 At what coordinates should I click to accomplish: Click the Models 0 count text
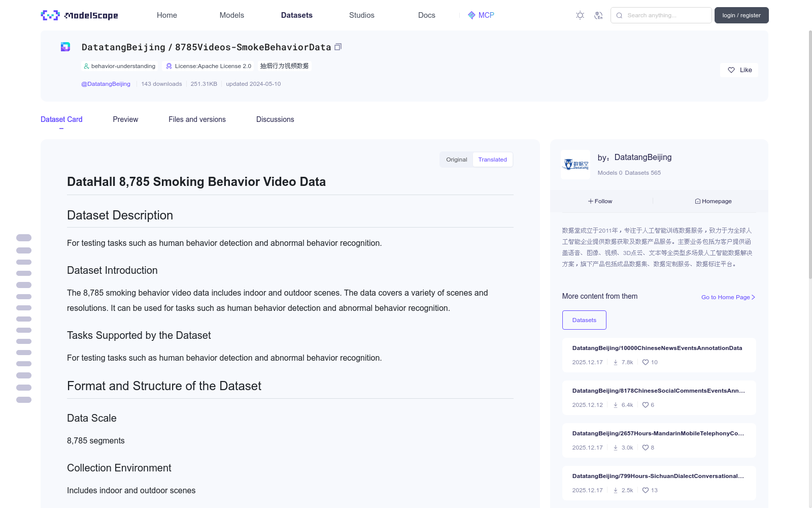coord(610,173)
